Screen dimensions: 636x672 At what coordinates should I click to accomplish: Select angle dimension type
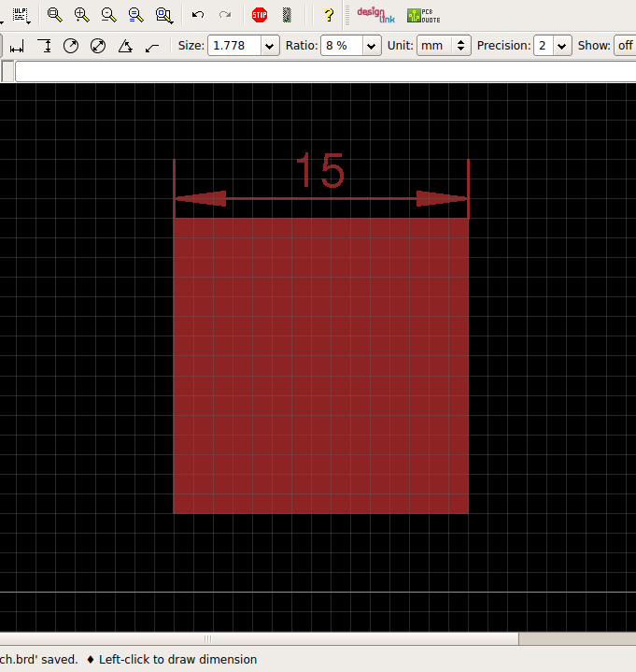click(x=125, y=46)
